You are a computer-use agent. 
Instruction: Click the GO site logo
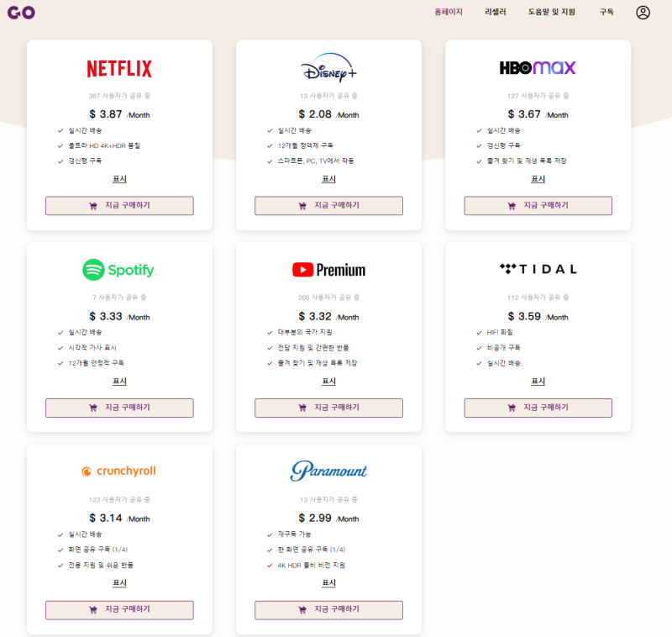[x=22, y=12]
